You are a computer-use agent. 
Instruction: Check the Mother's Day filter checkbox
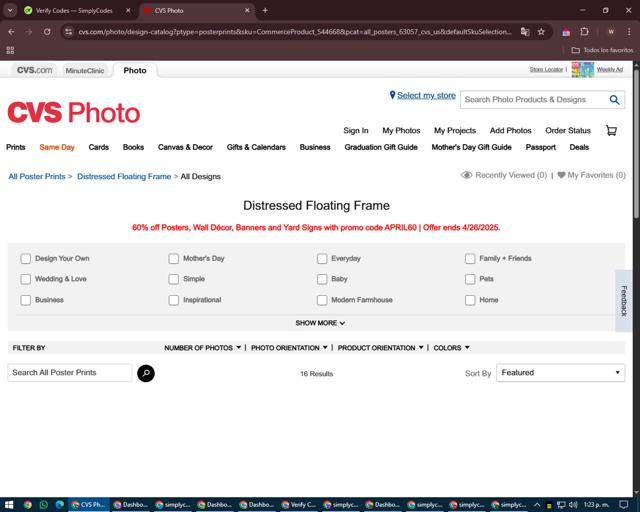pyautogui.click(x=173, y=258)
